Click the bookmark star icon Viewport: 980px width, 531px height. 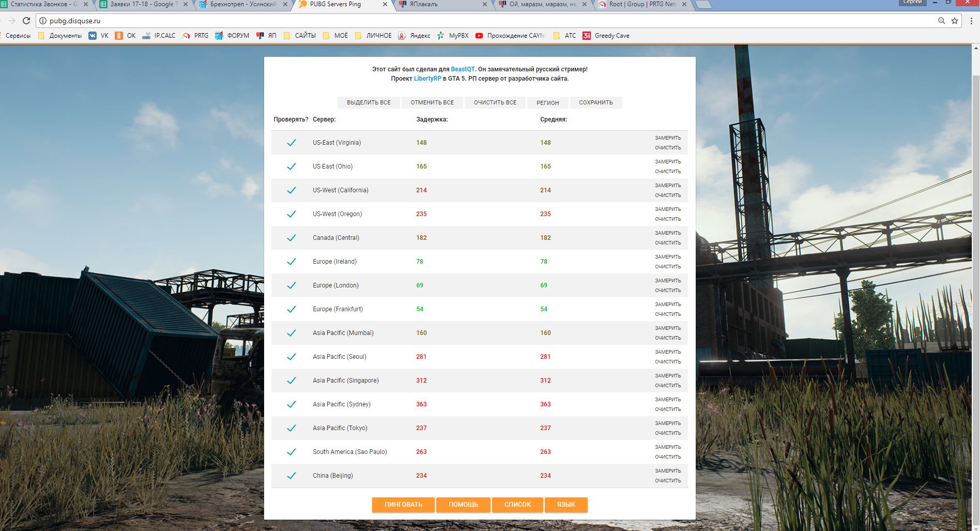955,21
